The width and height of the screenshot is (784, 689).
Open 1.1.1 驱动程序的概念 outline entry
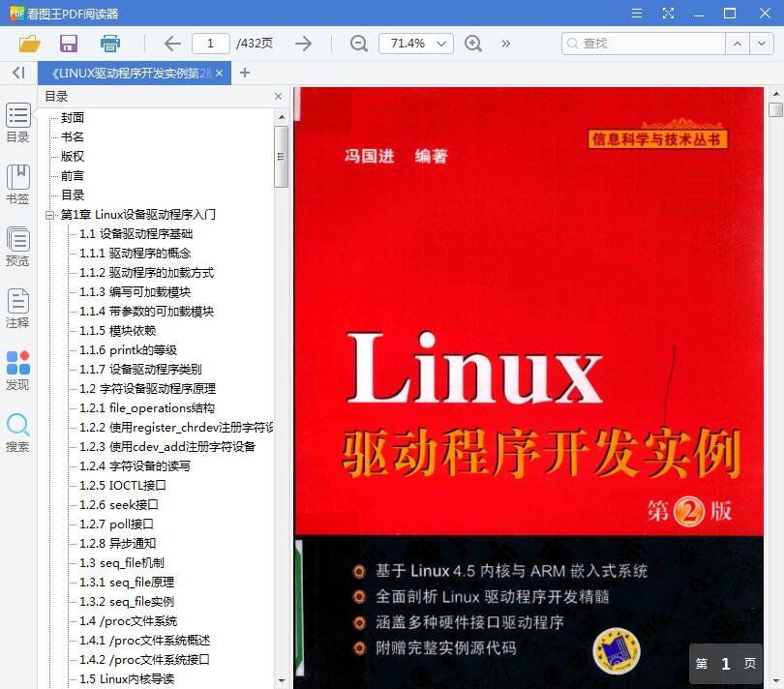click(x=135, y=254)
